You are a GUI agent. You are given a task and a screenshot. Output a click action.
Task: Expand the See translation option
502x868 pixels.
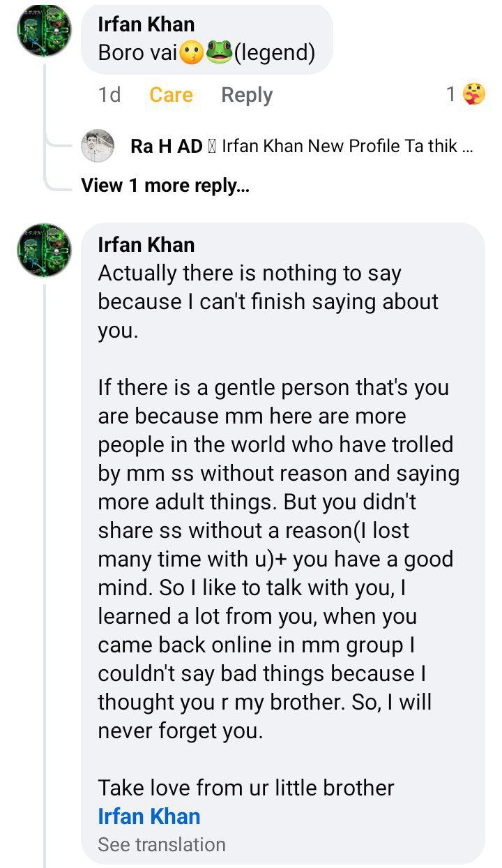click(x=162, y=844)
